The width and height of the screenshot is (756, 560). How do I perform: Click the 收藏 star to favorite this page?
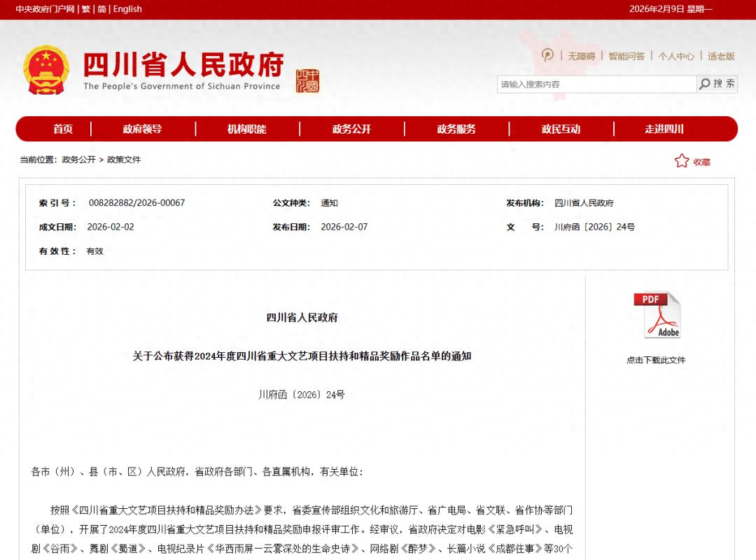[x=692, y=160]
